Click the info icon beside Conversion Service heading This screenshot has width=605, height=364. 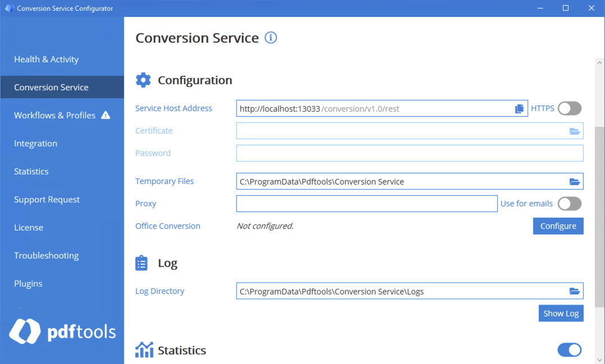[271, 38]
